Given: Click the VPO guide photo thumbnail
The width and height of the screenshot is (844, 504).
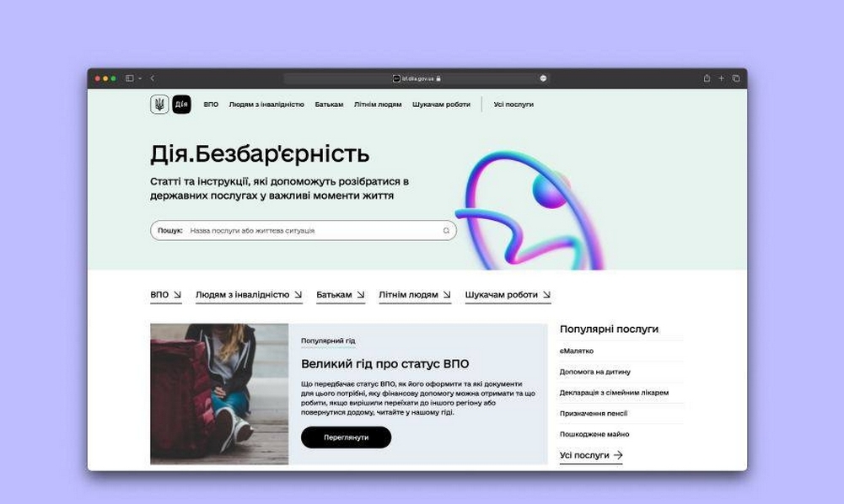Looking at the screenshot, I should [219, 394].
